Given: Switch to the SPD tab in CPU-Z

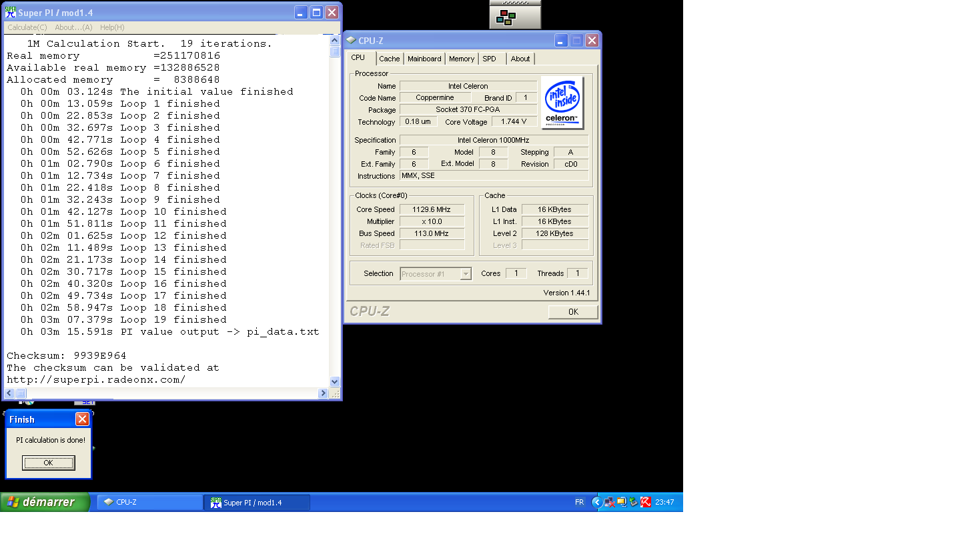Looking at the screenshot, I should pyautogui.click(x=490, y=59).
